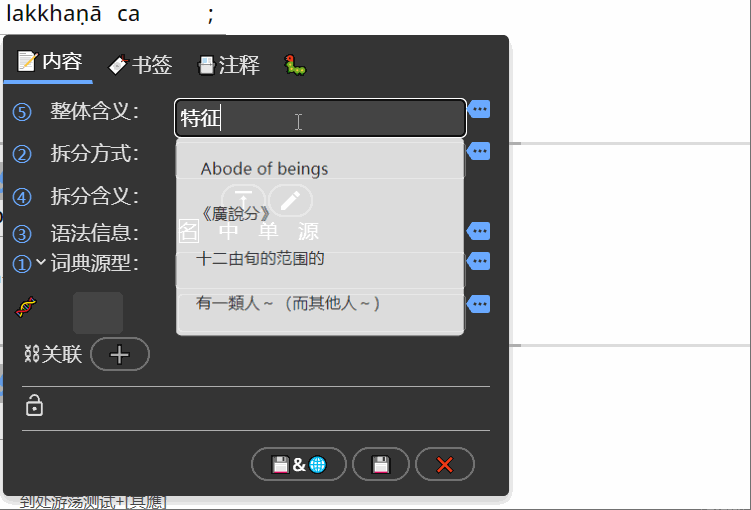Click the 整体含义 input field
751x510 pixels.
[x=320, y=118]
